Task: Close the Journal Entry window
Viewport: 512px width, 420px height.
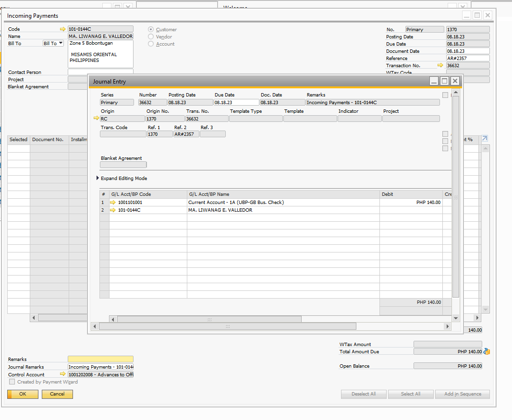Action: click(x=455, y=81)
